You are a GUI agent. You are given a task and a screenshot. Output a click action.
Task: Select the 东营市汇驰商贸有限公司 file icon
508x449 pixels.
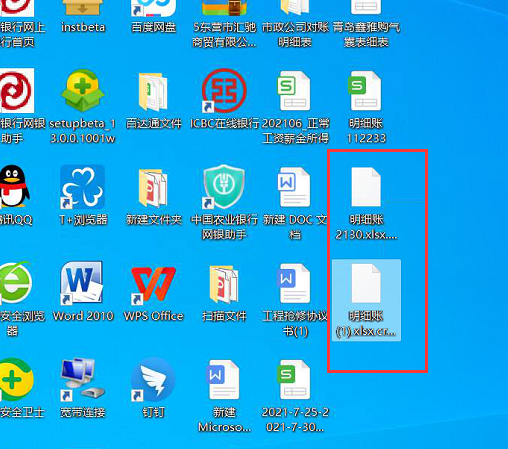click(x=224, y=8)
